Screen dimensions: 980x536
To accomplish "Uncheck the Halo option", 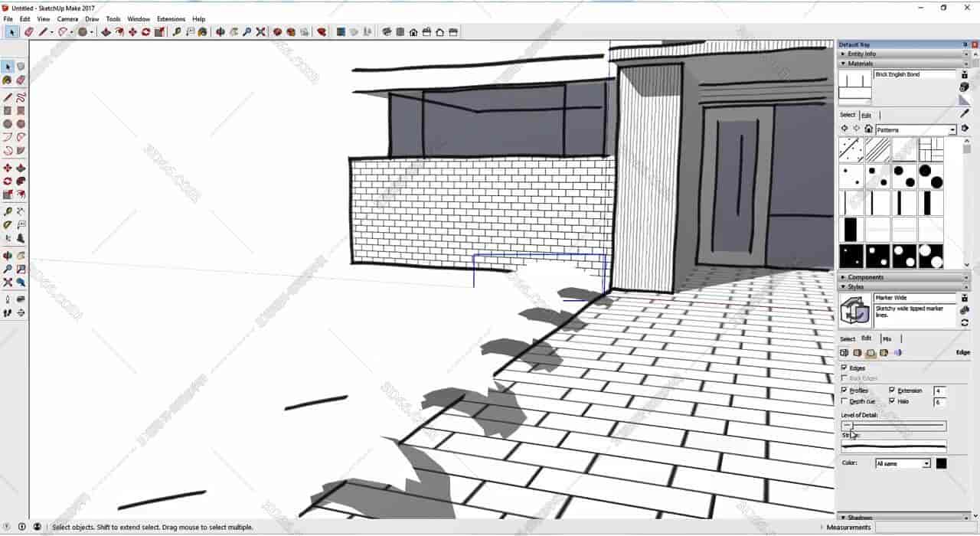I will (892, 401).
